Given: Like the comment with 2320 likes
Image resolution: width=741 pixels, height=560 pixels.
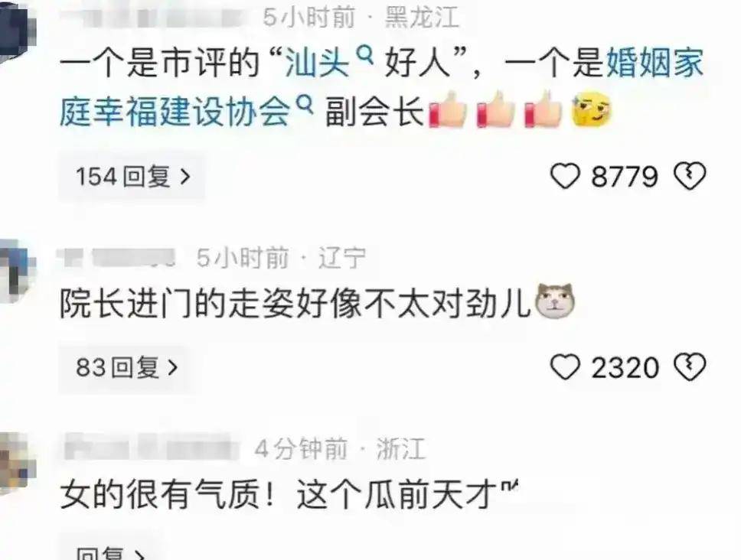Looking at the screenshot, I should 565,367.
